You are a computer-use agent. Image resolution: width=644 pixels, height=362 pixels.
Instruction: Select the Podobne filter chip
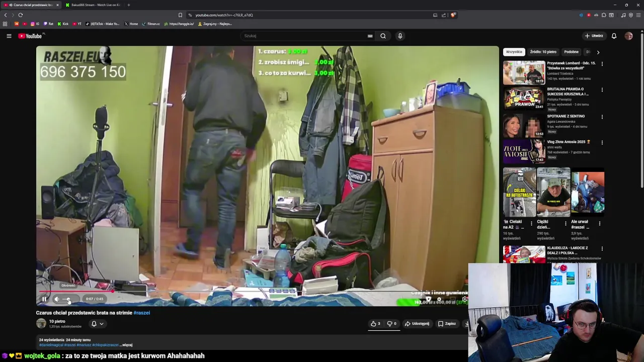tap(571, 52)
